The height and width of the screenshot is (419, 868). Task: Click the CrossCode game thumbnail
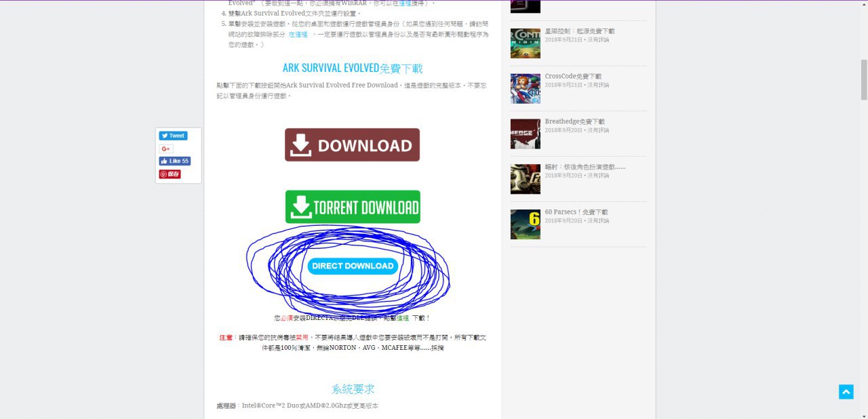pyautogui.click(x=526, y=89)
